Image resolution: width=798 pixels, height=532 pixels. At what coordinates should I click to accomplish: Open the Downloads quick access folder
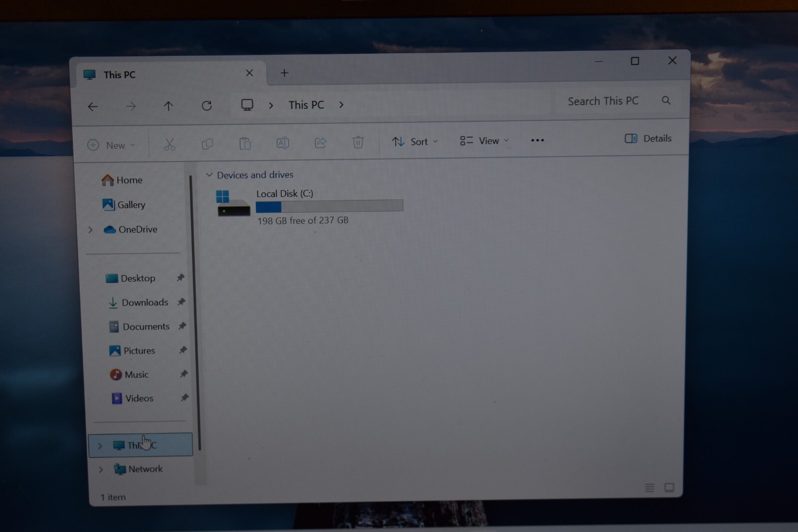(x=139, y=302)
